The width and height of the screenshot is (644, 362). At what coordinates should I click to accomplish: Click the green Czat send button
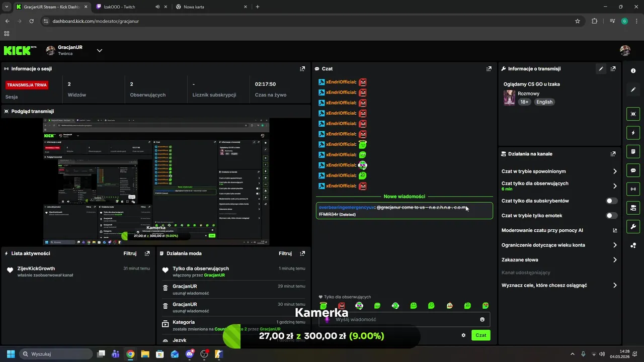(x=480, y=335)
